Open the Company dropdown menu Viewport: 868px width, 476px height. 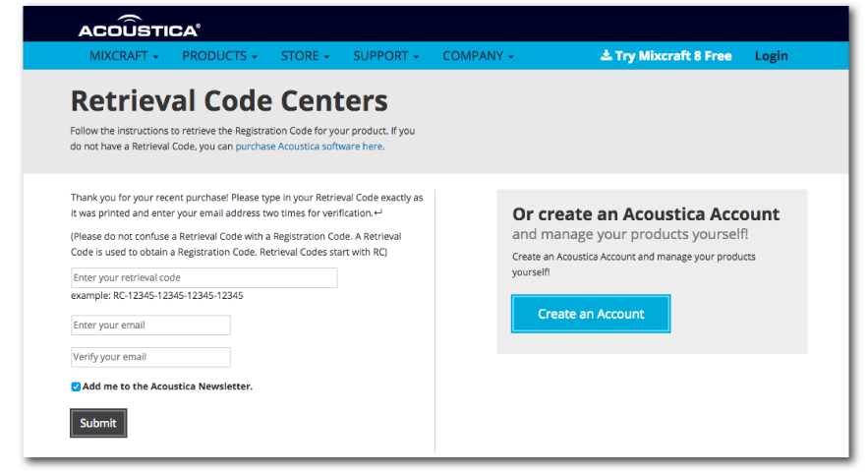[479, 56]
